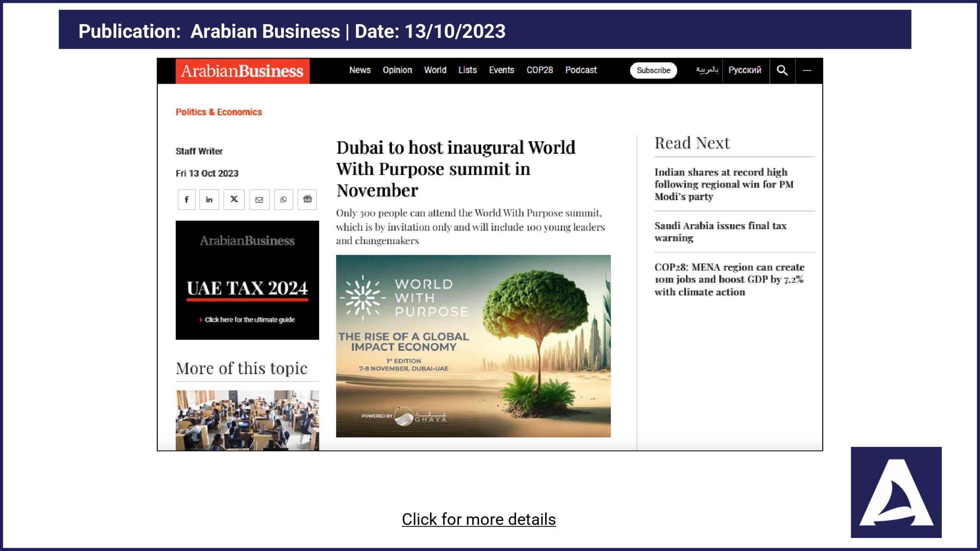Open the Opinion menu item

[397, 70]
